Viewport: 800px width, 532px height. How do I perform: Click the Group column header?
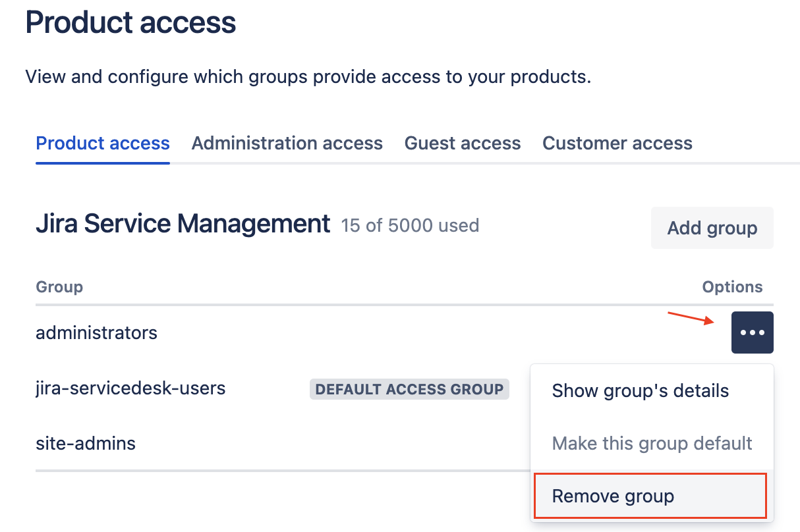coord(59,287)
